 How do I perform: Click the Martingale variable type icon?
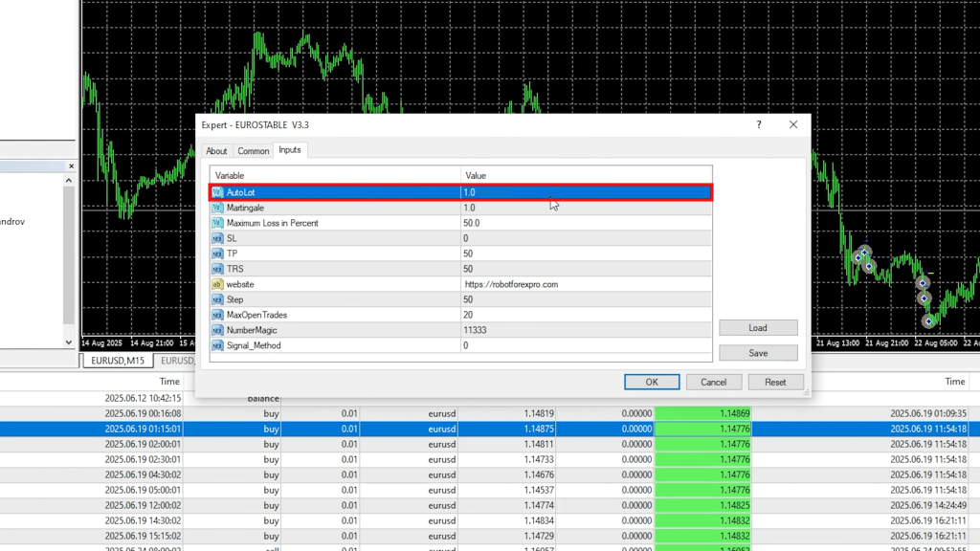(217, 208)
